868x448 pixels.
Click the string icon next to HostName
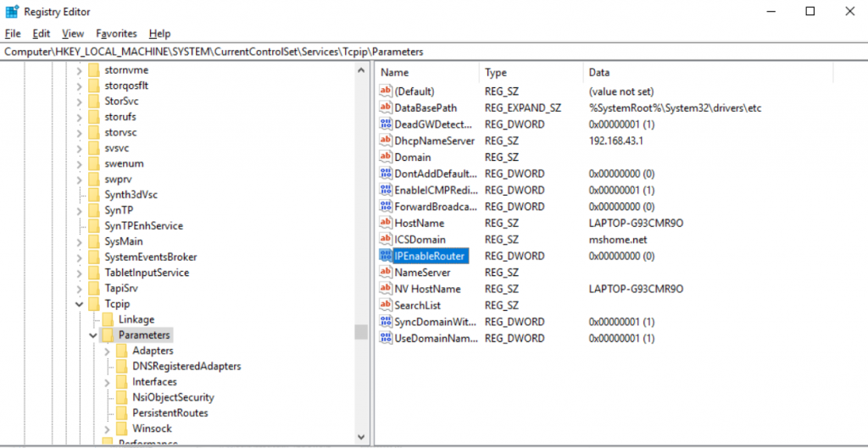tap(386, 223)
